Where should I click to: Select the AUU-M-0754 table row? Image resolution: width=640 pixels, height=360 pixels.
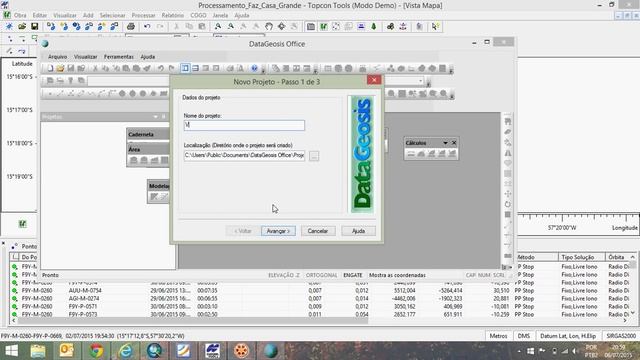(318, 291)
